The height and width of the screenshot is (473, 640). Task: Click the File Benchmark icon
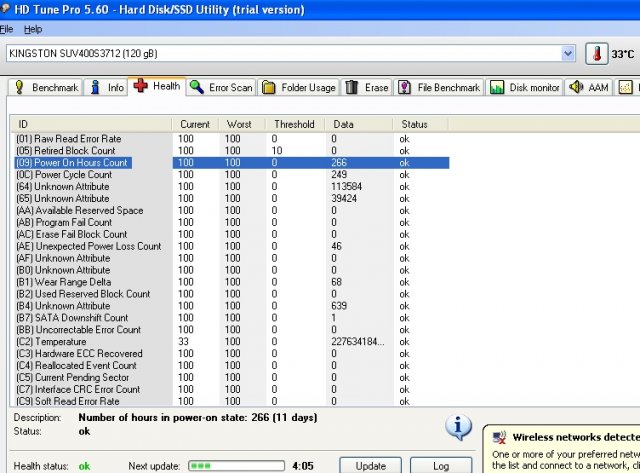point(405,88)
